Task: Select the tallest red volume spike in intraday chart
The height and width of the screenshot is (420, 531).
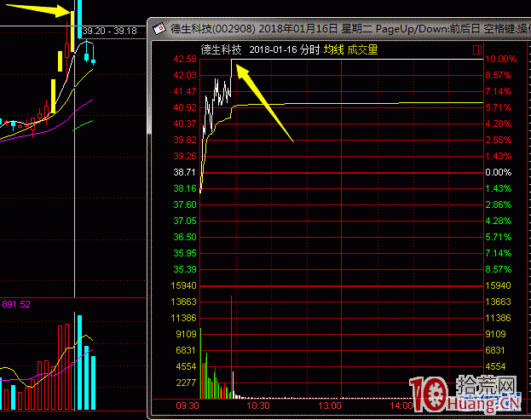Action: (x=231, y=347)
